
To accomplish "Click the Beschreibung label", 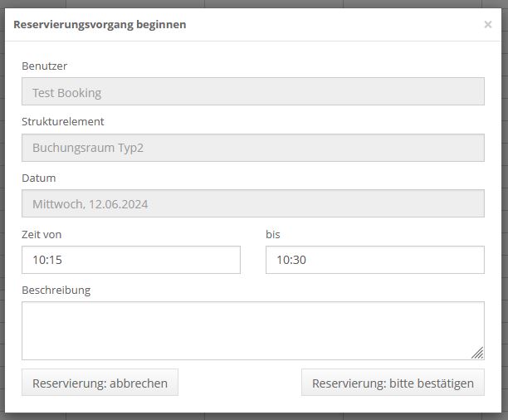I will [x=56, y=290].
